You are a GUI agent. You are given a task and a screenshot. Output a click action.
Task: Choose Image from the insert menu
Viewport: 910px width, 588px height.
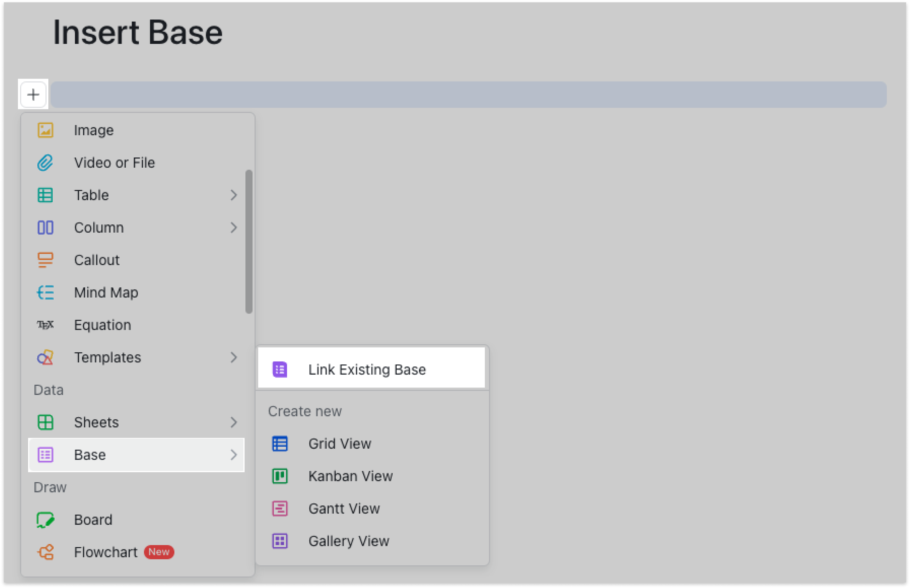point(136,130)
